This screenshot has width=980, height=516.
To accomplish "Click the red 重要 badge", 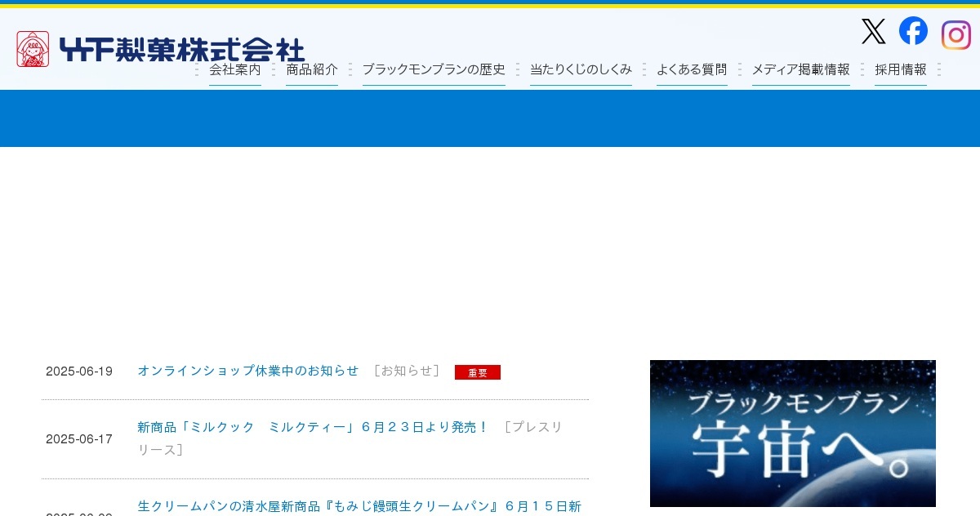I will [477, 372].
